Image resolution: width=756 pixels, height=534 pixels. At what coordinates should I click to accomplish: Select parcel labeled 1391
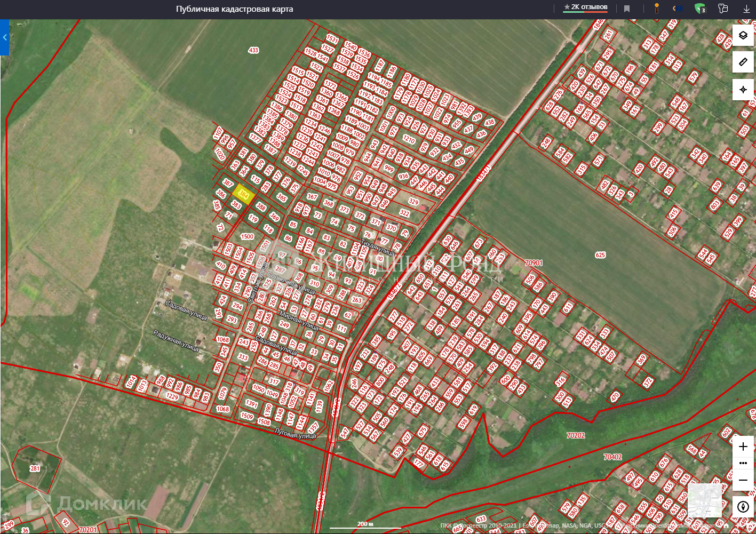click(x=252, y=404)
